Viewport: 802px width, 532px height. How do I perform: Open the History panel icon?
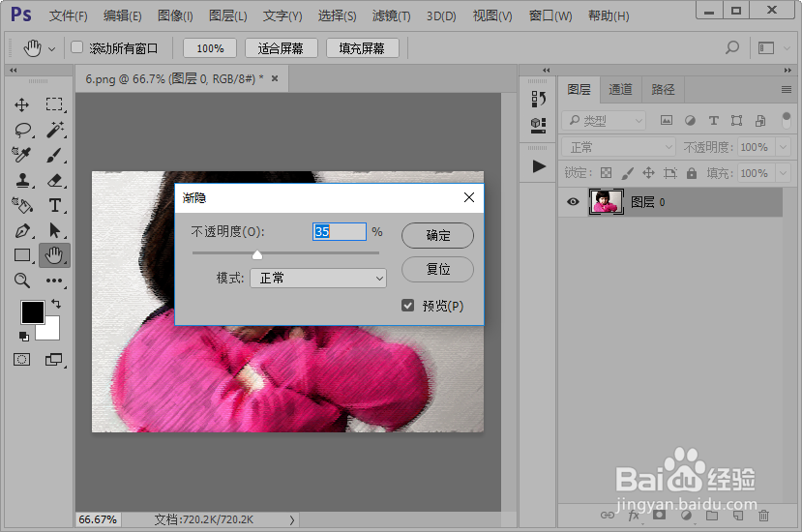coord(538,99)
